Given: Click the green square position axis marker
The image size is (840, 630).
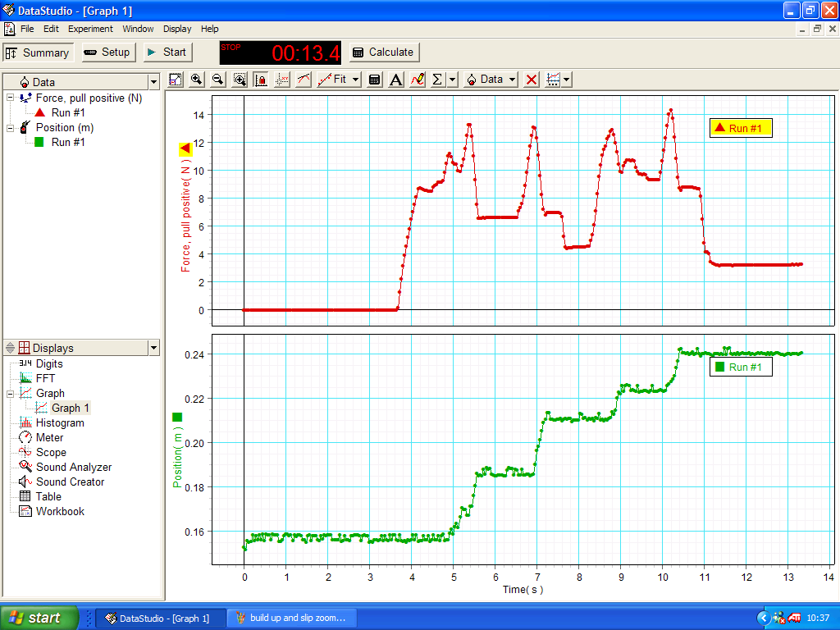Looking at the screenshot, I should 177,417.
